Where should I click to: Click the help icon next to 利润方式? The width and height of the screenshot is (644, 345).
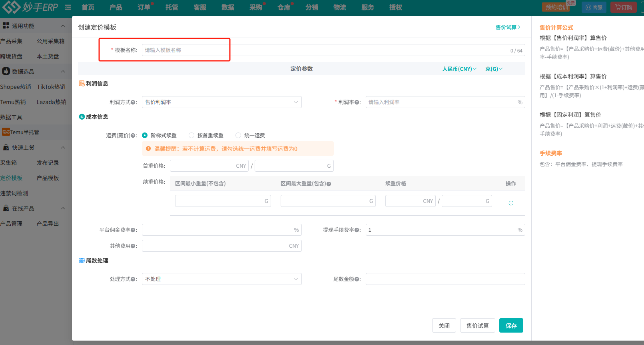pyautogui.click(x=133, y=102)
